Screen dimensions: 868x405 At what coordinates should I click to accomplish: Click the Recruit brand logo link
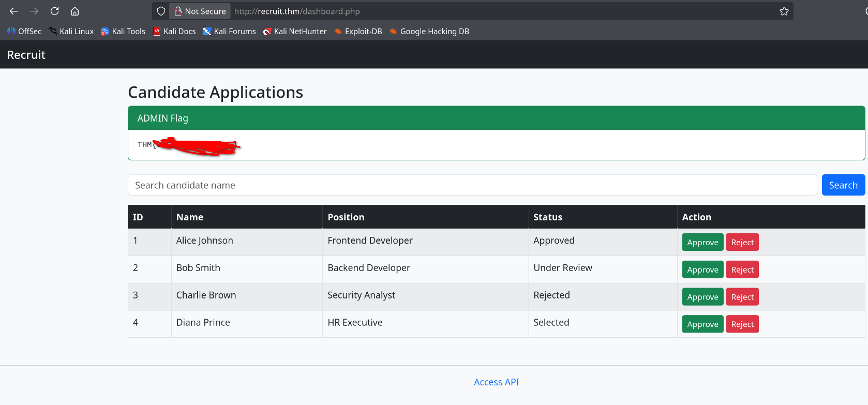pyautogui.click(x=26, y=55)
